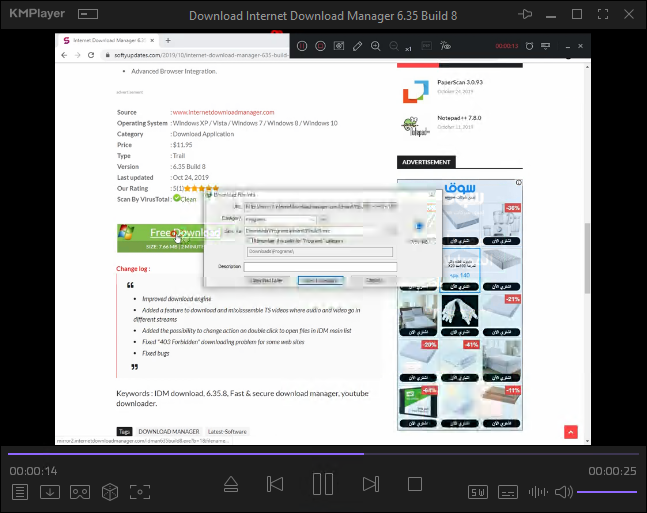Skip to the previous track
The width and height of the screenshot is (647, 513).
point(275,484)
